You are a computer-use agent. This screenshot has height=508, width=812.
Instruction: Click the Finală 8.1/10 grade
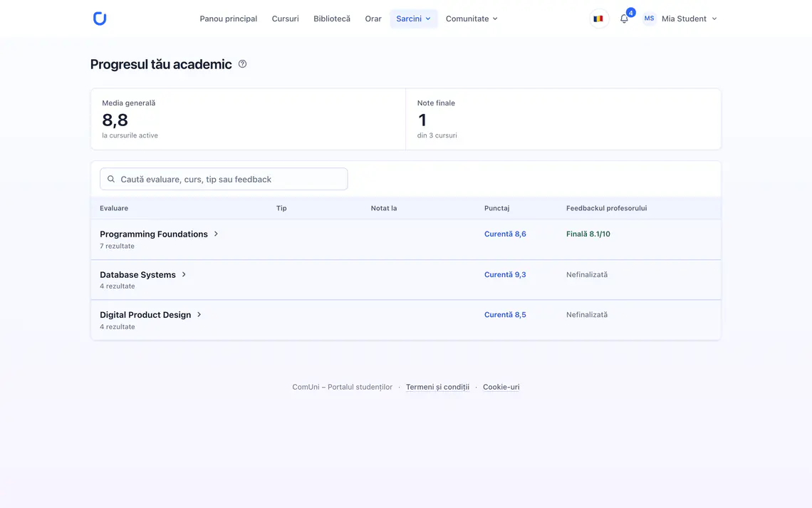(588, 234)
